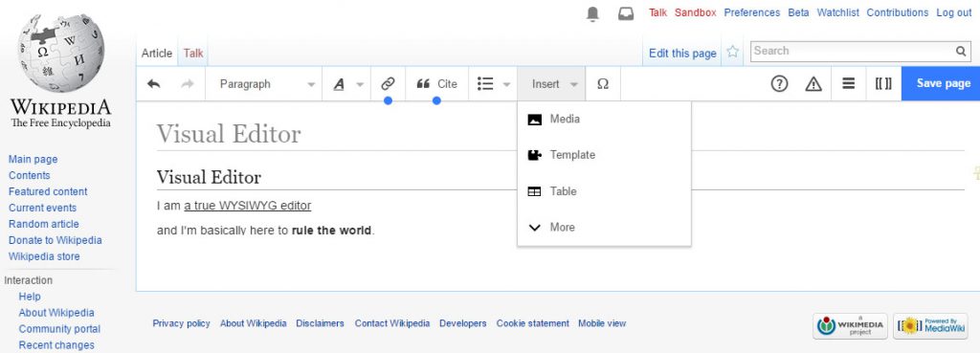Image resolution: width=980 pixels, height=353 pixels.
Task: Open the Watchlist link
Action: point(837,12)
